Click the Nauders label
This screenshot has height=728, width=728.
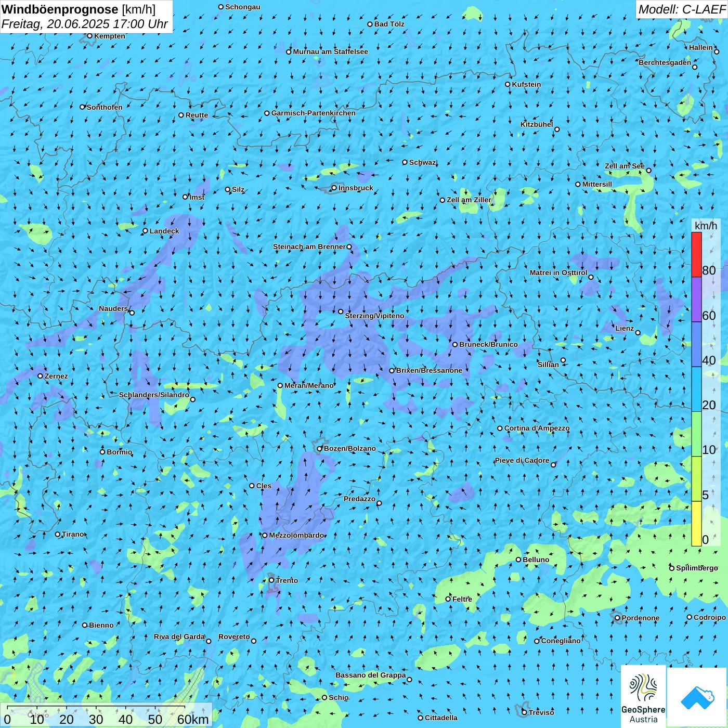(x=113, y=308)
